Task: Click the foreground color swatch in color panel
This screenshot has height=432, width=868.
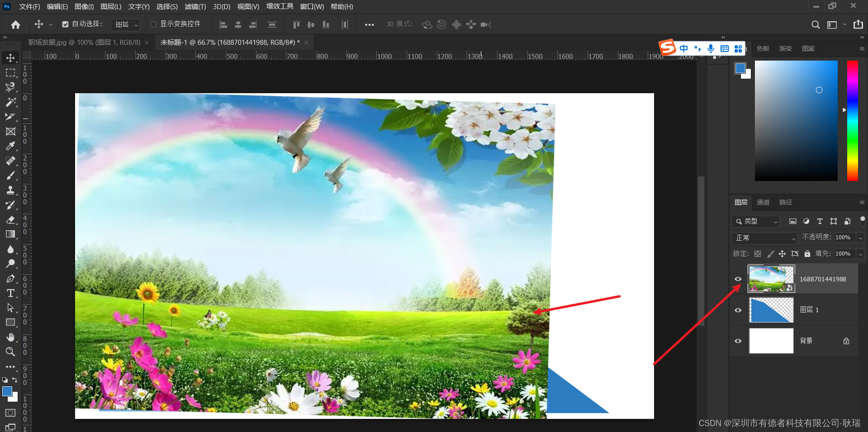Action: coord(740,68)
